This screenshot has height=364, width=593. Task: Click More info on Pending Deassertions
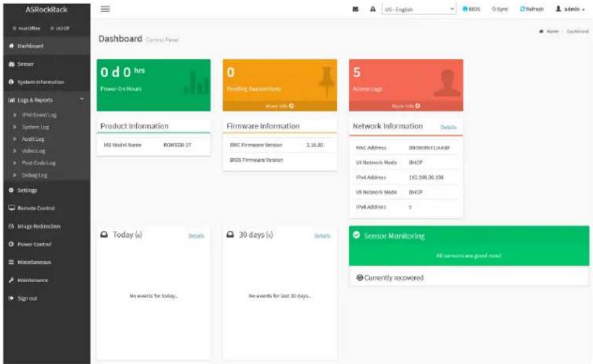tap(279, 106)
